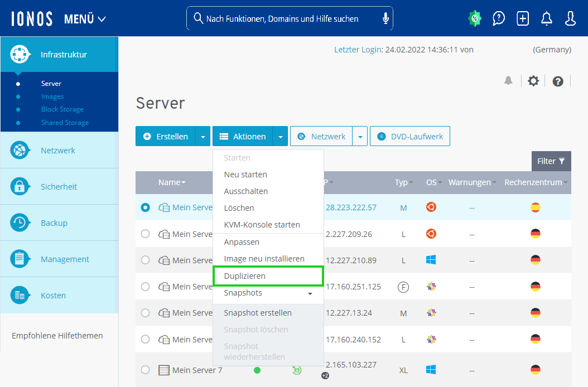Select Duplizieren menu entry
The height and width of the screenshot is (387, 588).
pos(268,276)
